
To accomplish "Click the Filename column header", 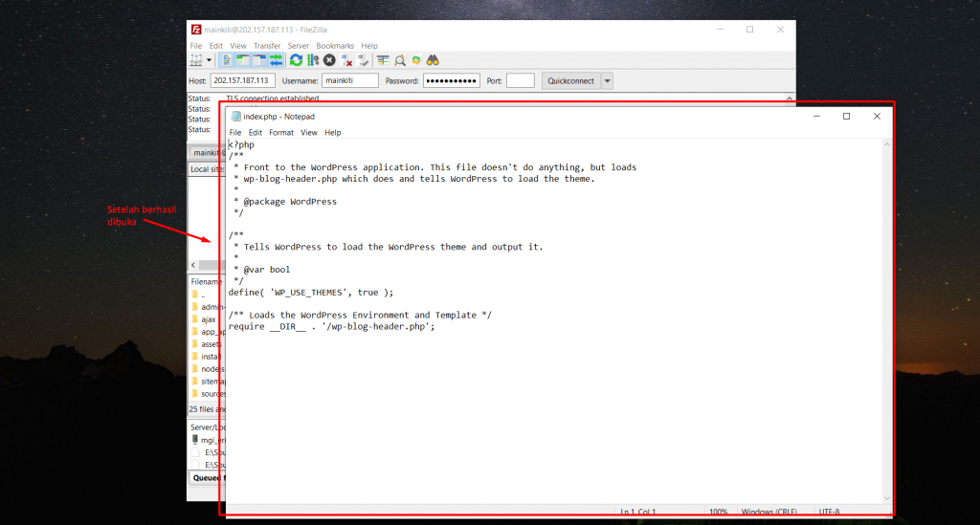I will pos(208,281).
